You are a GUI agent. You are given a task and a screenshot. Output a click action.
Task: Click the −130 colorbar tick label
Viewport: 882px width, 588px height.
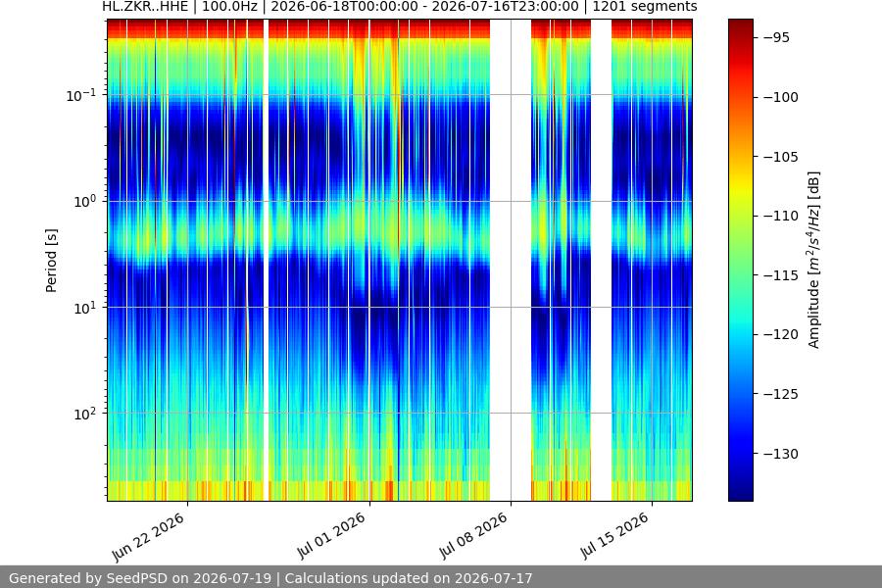click(780, 454)
